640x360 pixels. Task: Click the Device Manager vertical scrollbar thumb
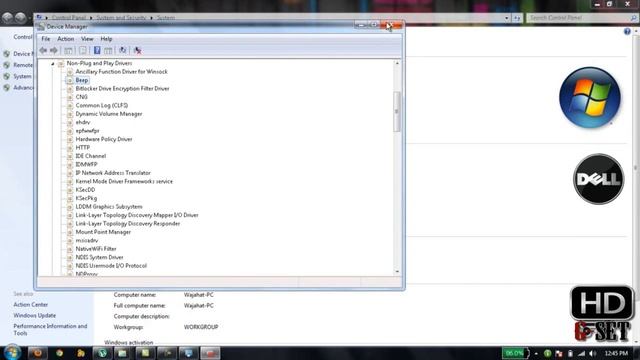[x=396, y=112]
